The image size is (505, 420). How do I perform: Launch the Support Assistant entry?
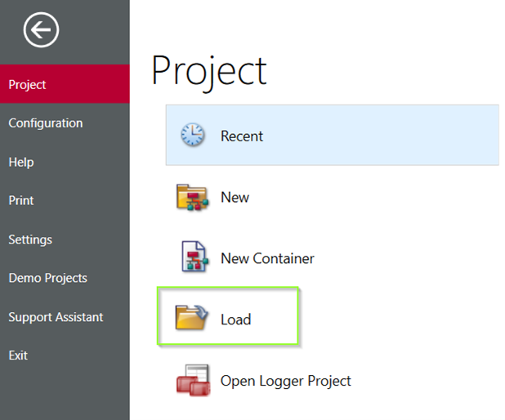point(56,317)
